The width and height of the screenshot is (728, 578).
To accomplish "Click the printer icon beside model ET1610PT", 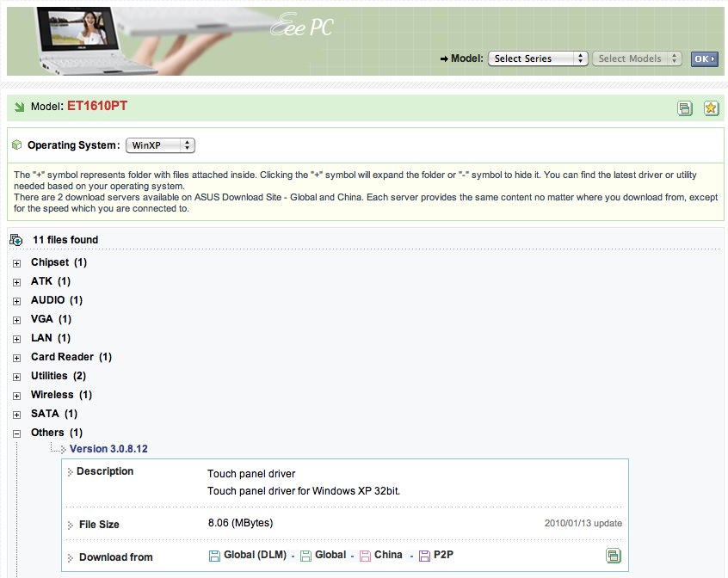I will pyautogui.click(x=685, y=108).
